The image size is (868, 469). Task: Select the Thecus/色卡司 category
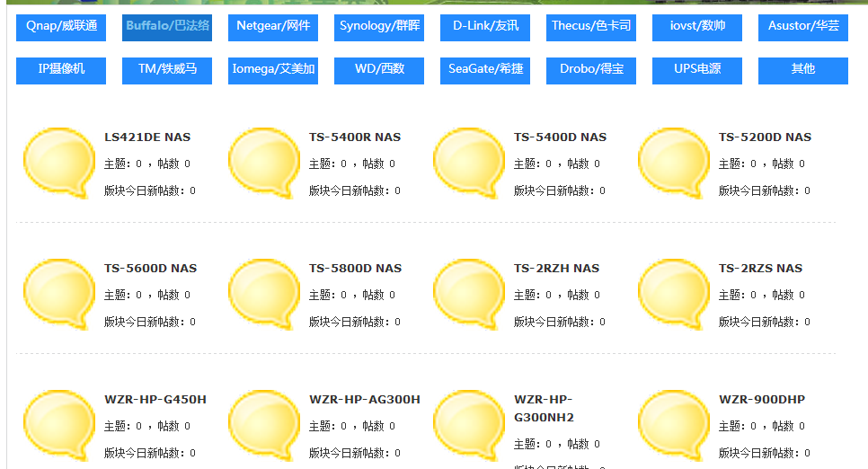(591, 28)
